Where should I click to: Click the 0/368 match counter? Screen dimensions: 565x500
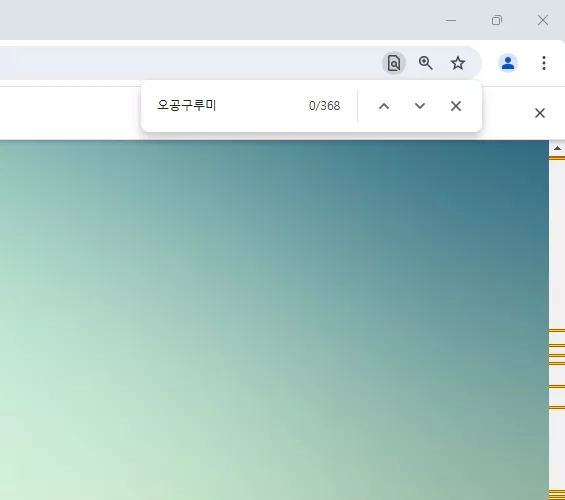(324, 106)
